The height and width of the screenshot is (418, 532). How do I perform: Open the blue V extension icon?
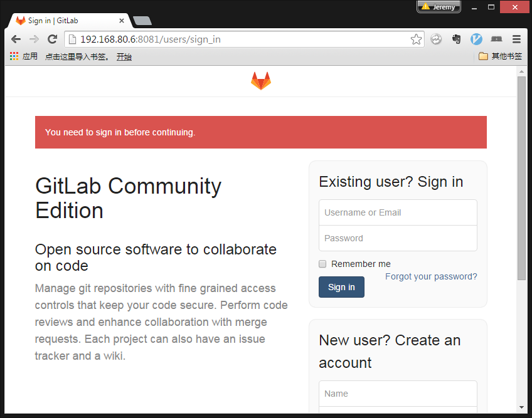tap(476, 39)
